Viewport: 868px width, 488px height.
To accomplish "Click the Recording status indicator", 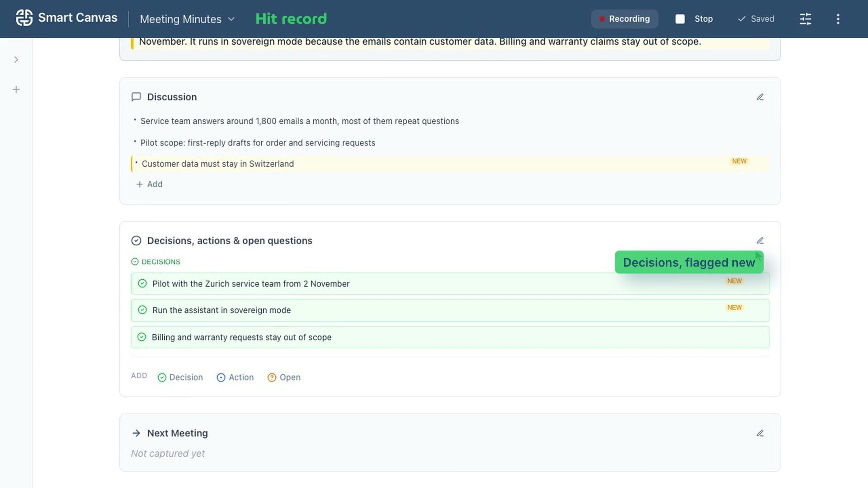I will pyautogui.click(x=624, y=19).
